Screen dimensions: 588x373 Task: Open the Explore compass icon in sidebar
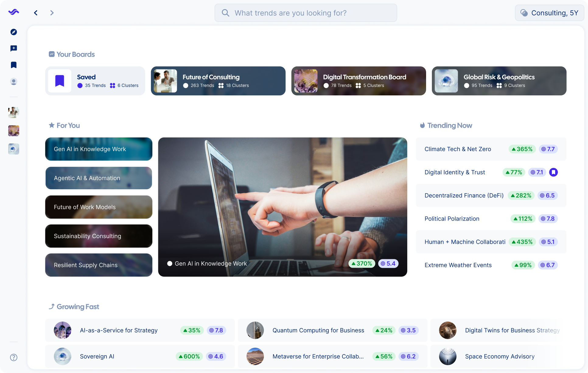(13, 32)
